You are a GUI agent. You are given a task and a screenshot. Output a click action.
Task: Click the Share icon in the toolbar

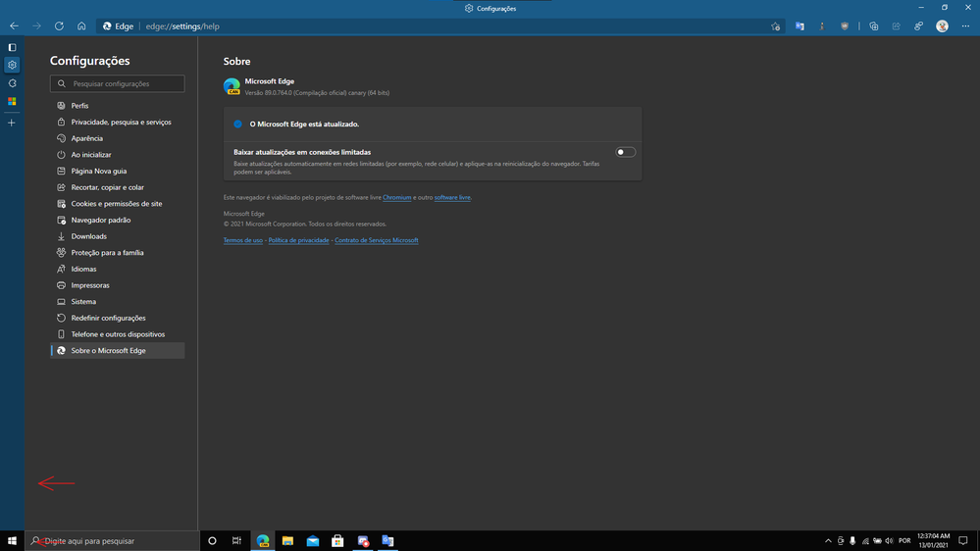click(897, 26)
